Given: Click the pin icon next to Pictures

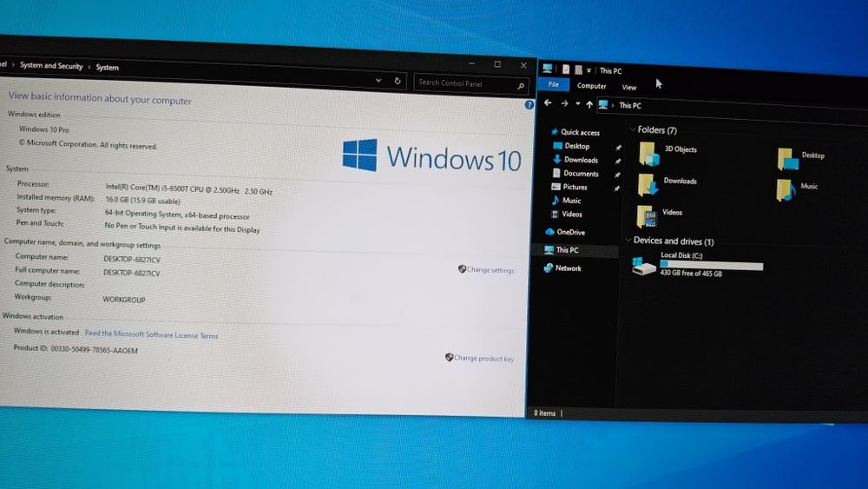Looking at the screenshot, I should coord(616,188).
